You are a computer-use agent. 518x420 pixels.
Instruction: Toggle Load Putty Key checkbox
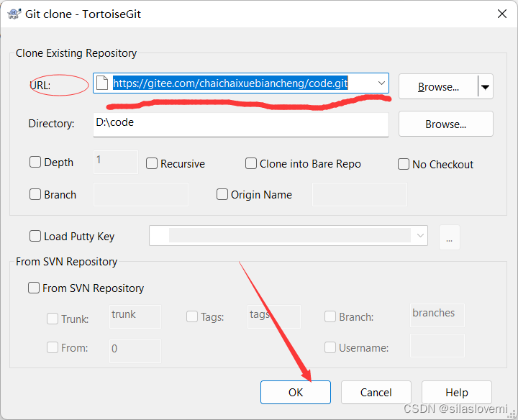(x=35, y=237)
